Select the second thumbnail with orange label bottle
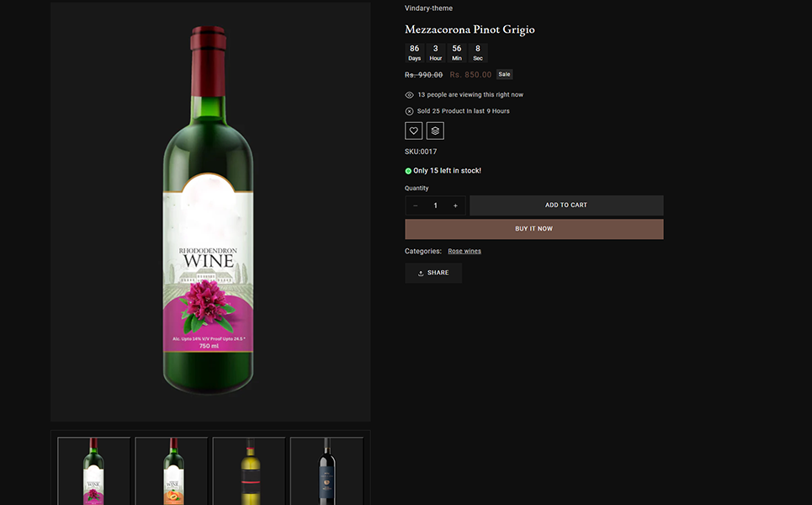 point(172,470)
